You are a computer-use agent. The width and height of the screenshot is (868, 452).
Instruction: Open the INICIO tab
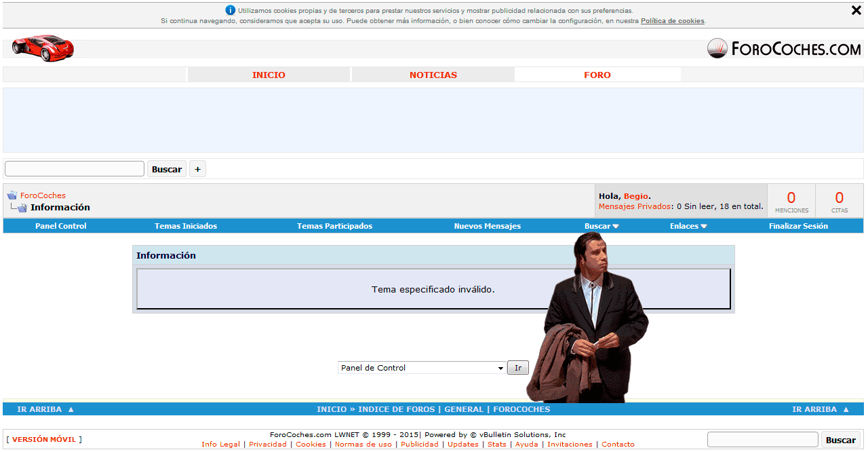pos(269,75)
